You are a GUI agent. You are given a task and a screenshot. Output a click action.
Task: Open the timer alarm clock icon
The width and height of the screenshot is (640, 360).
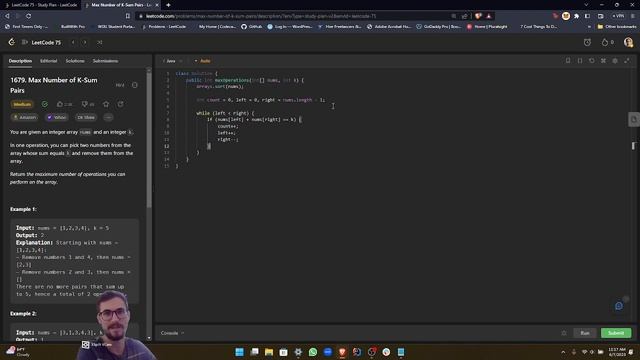point(587,42)
